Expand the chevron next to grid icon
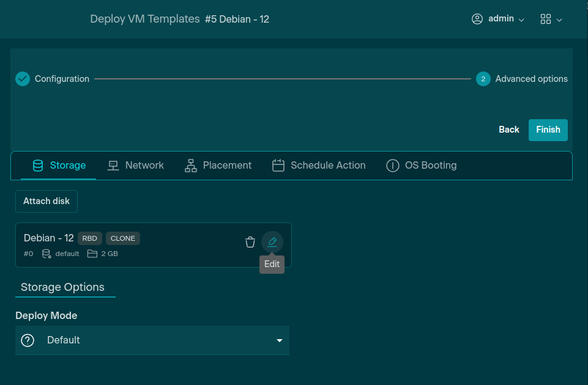 click(559, 20)
